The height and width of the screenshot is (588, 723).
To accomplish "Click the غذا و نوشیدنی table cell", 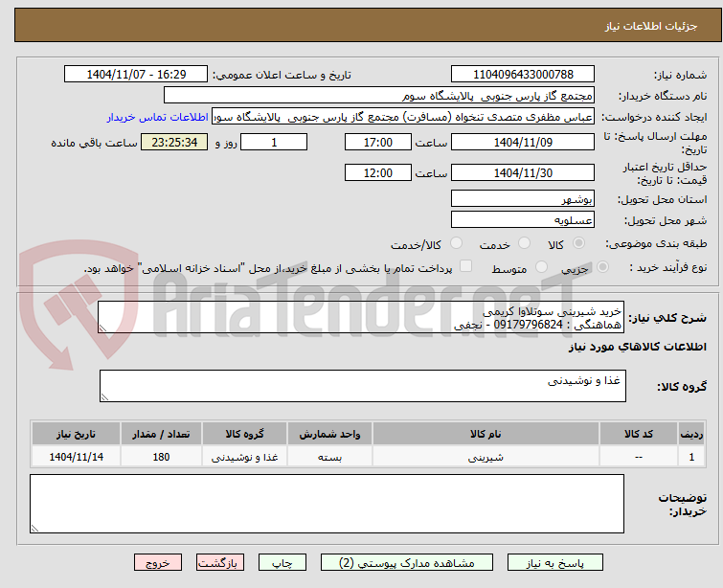I will point(244,457).
